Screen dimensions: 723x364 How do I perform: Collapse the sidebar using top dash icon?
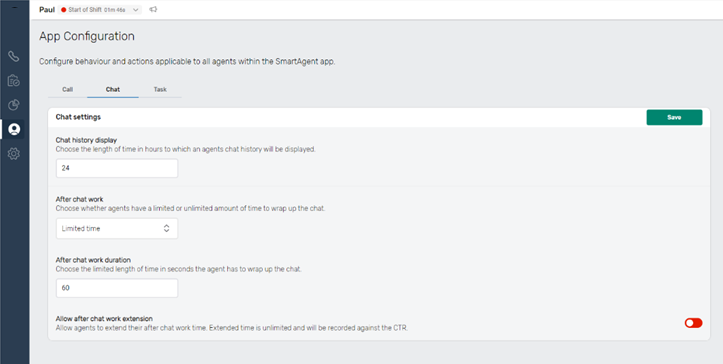pyautogui.click(x=15, y=6)
